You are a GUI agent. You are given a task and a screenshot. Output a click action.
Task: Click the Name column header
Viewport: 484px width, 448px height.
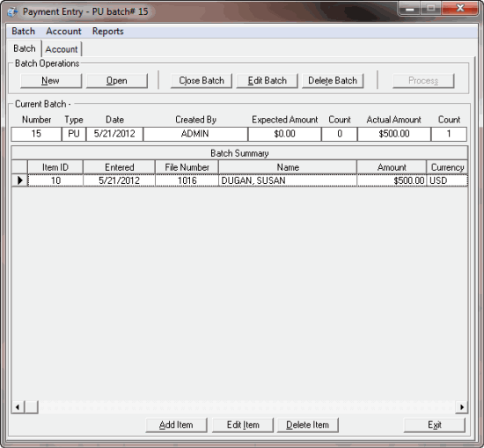click(288, 167)
